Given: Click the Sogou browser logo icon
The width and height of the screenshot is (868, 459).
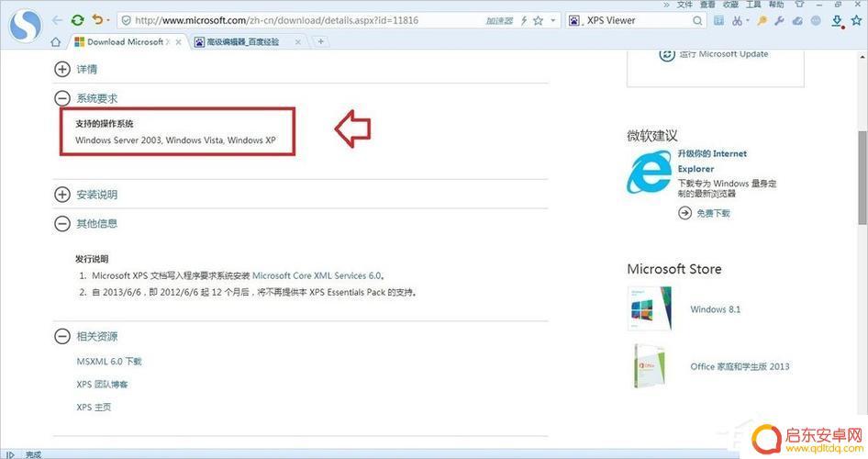Looking at the screenshot, I should [26, 25].
